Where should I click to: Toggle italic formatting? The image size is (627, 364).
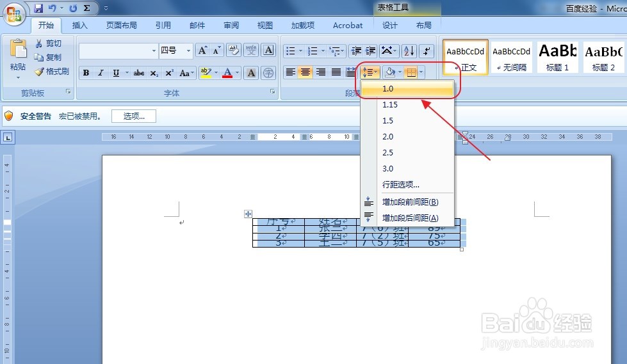pyautogui.click(x=101, y=73)
